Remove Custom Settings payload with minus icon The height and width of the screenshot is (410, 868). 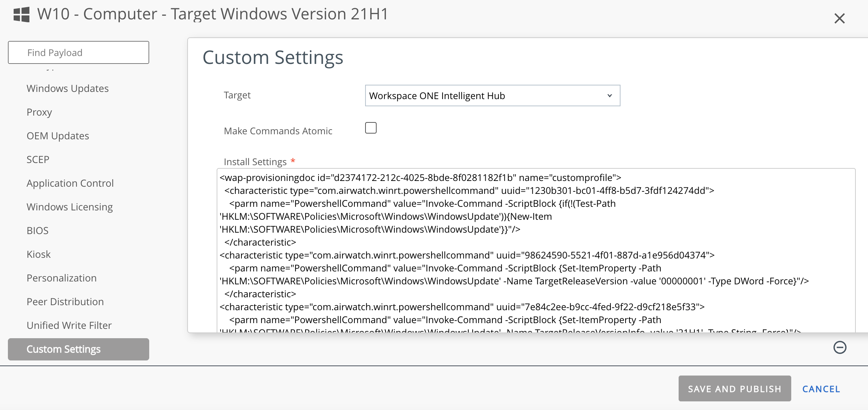tap(840, 347)
